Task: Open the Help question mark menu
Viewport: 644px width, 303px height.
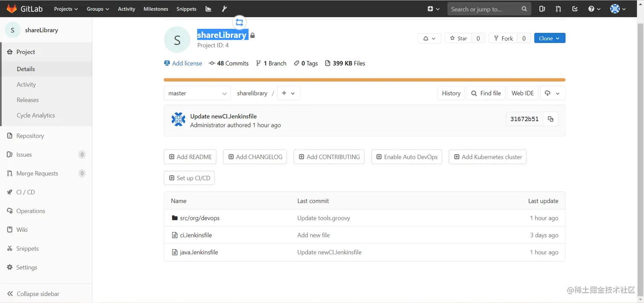Action: point(594,9)
